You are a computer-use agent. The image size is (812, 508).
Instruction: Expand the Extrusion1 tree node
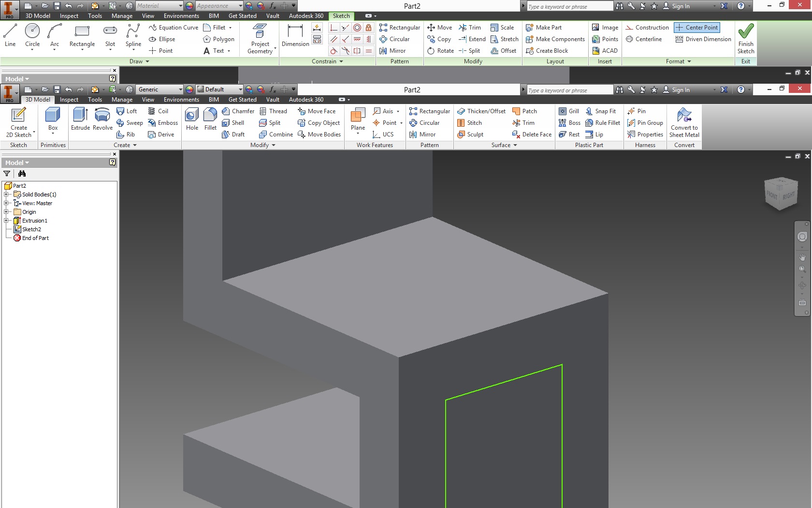tap(7, 221)
